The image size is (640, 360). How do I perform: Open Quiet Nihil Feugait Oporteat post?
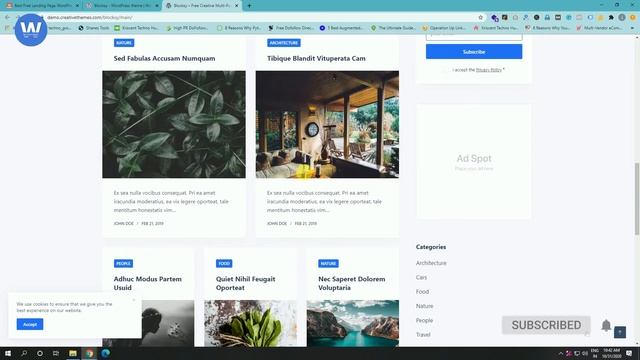245,283
